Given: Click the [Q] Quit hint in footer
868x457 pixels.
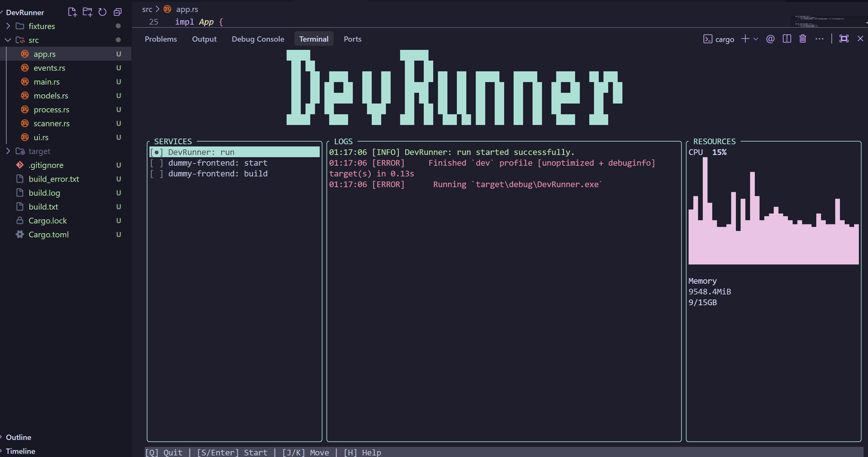Looking at the screenshot, I should [164, 452].
